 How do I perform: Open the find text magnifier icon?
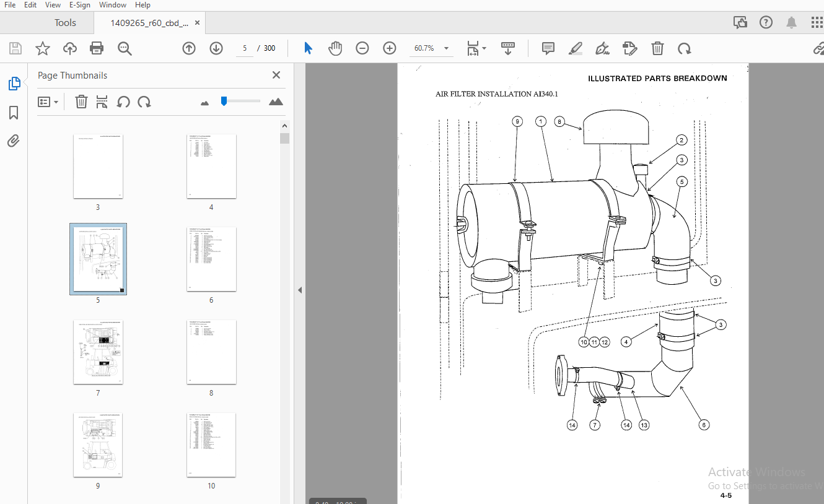click(x=125, y=48)
